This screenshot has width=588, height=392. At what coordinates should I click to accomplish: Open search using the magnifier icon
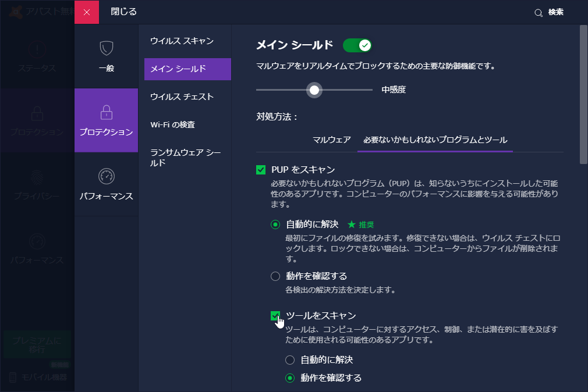[x=539, y=11]
